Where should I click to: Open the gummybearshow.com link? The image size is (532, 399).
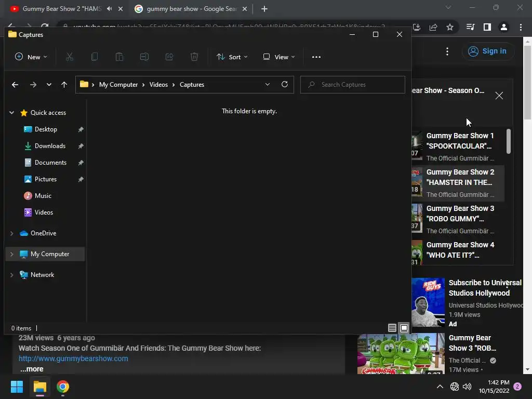click(73, 358)
